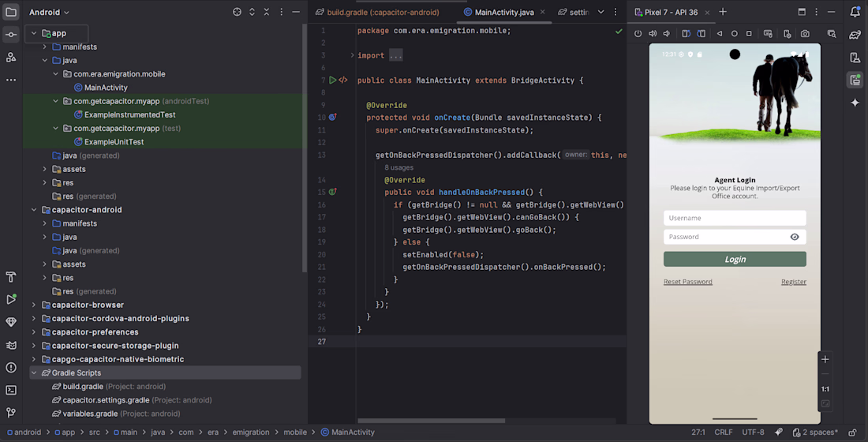
Task: Click the Run gutter icon beside class MainActivity
Action: point(333,80)
